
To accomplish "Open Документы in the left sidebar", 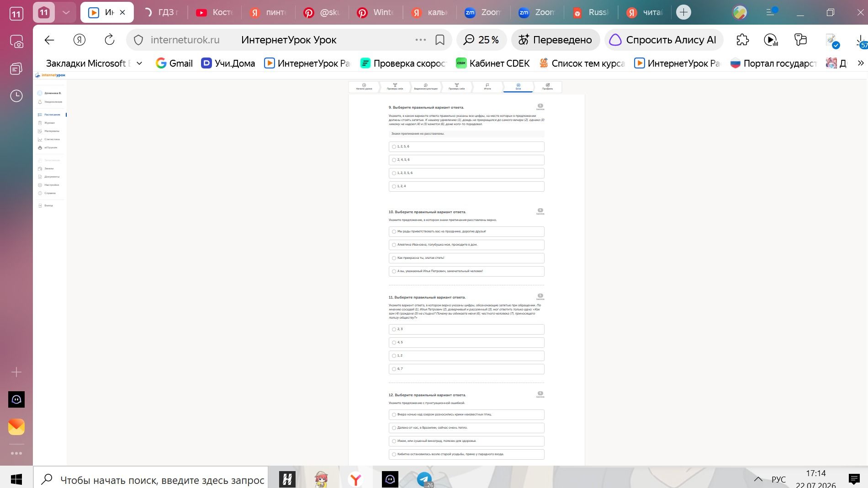I will 49,177.
